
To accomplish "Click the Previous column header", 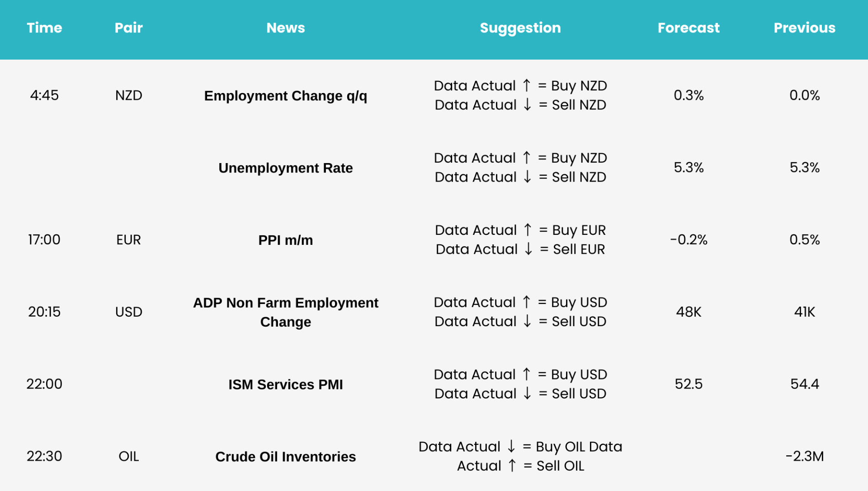I will pos(805,28).
